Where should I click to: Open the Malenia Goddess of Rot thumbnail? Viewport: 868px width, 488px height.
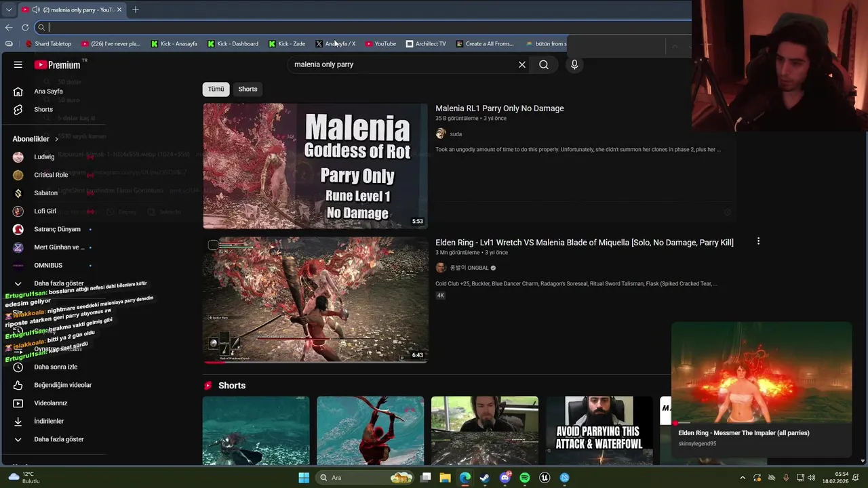coord(315,166)
